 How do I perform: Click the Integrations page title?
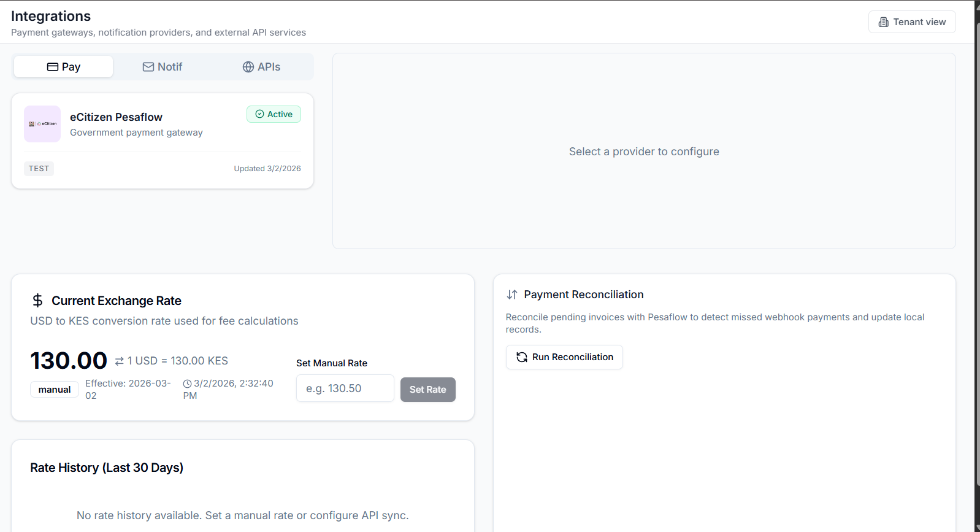point(51,16)
